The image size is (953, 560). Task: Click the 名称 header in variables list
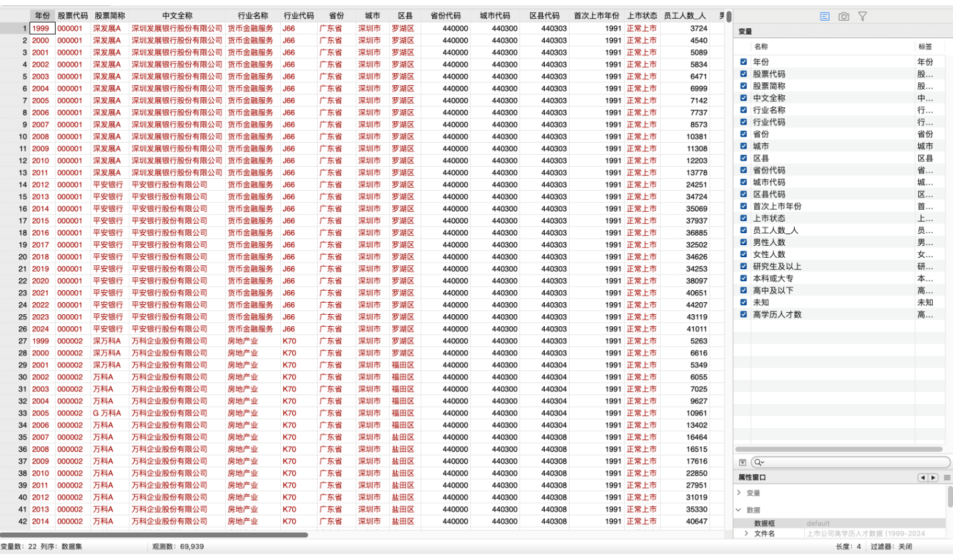point(761,47)
